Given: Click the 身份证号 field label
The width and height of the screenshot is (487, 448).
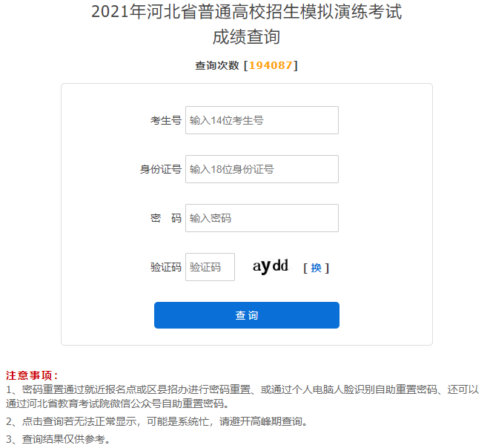Looking at the screenshot, I should click(160, 169).
